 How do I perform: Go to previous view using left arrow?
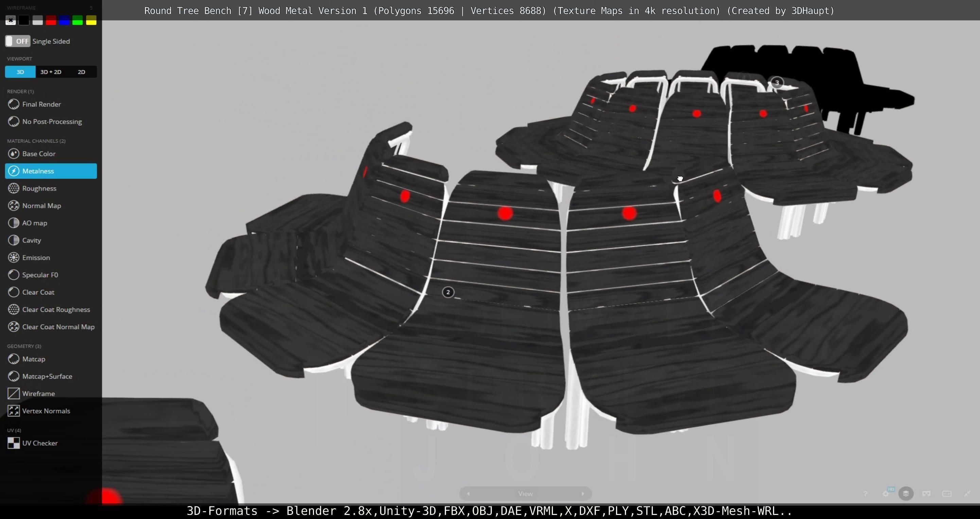pyautogui.click(x=468, y=494)
